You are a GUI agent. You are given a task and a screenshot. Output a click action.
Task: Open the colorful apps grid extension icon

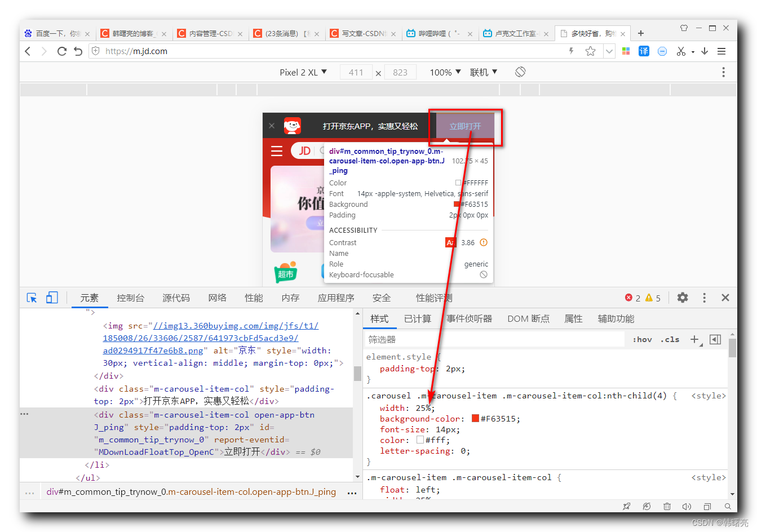click(626, 51)
